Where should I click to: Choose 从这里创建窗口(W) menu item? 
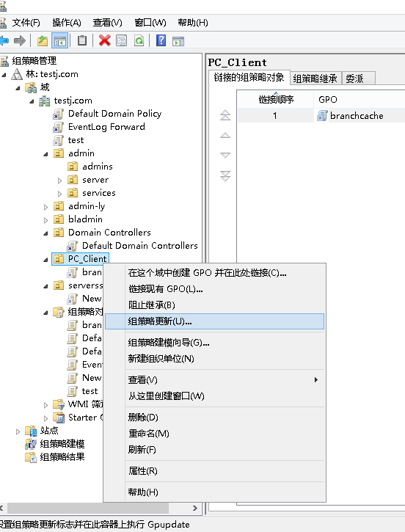tap(214, 396)
